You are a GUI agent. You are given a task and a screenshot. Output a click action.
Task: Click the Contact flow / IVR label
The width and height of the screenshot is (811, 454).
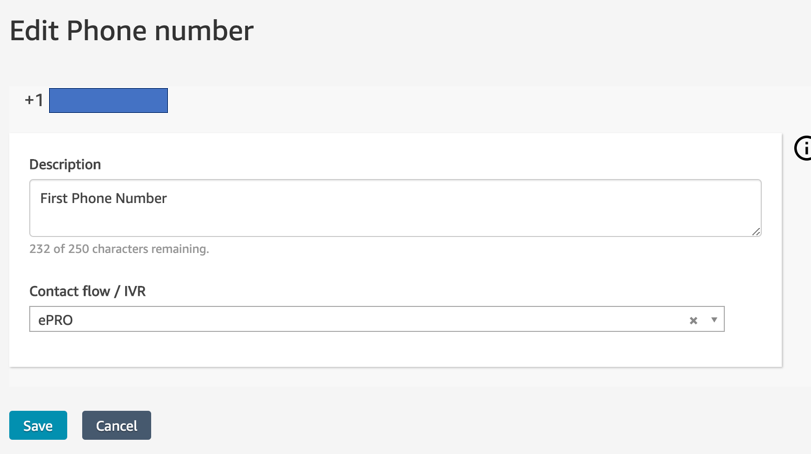click(87, 291)
